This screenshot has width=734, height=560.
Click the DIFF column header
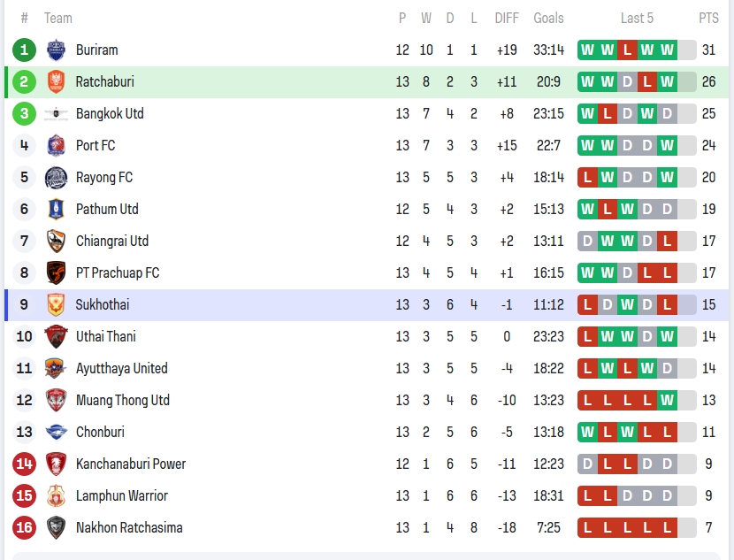(x=507, y=18)
